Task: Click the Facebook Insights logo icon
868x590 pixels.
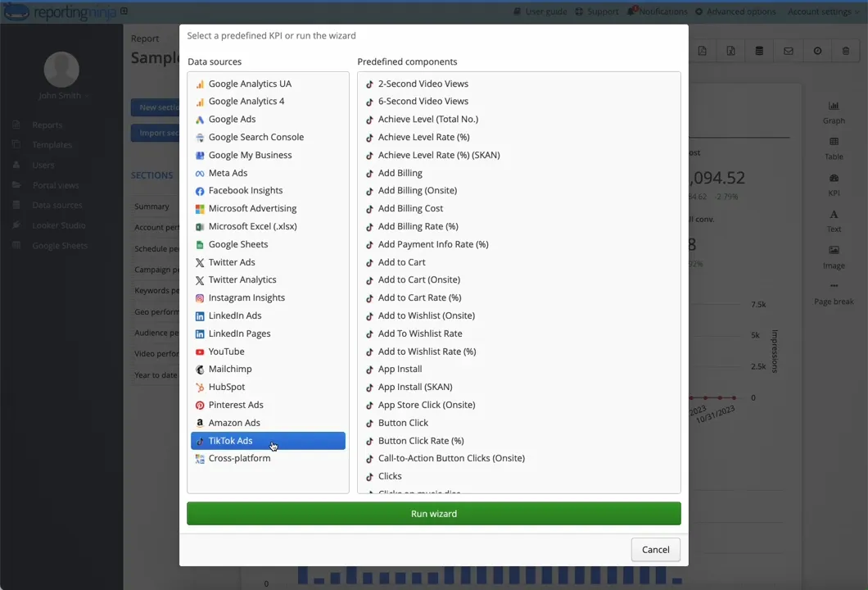Action: (200, 191)
